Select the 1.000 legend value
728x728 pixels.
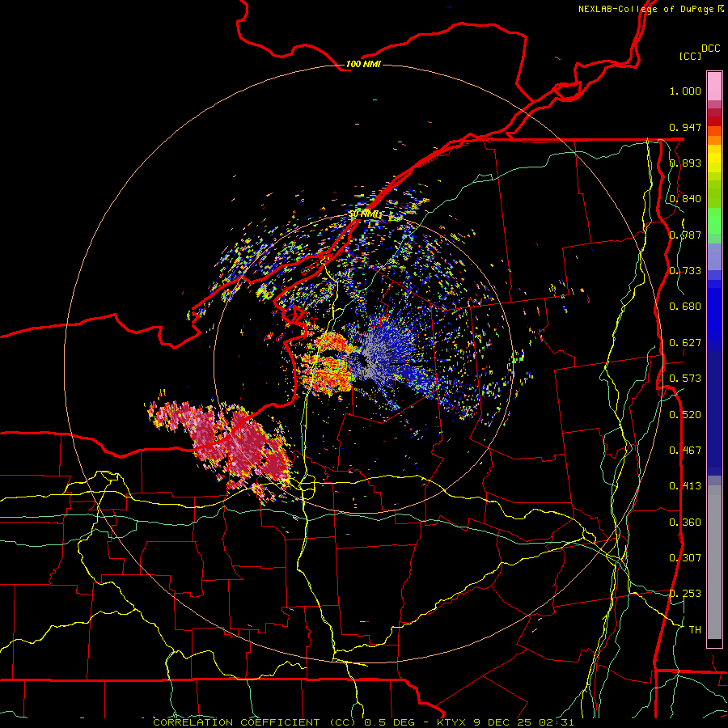pos(685,91)
